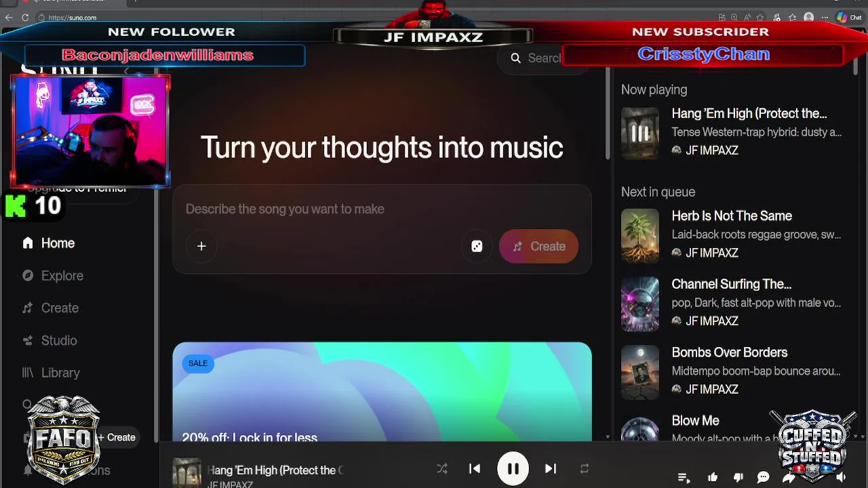Viewport: 868px width, 488px height.
Task: Click Midtempo boom-bap bounce description
Action: [x=756, y=371]
